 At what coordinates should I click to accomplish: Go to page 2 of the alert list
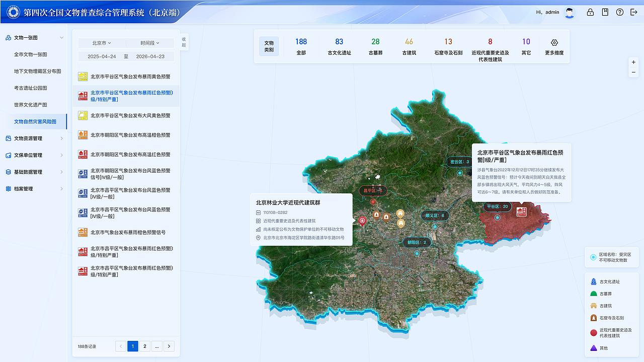[x=144, y=346]
